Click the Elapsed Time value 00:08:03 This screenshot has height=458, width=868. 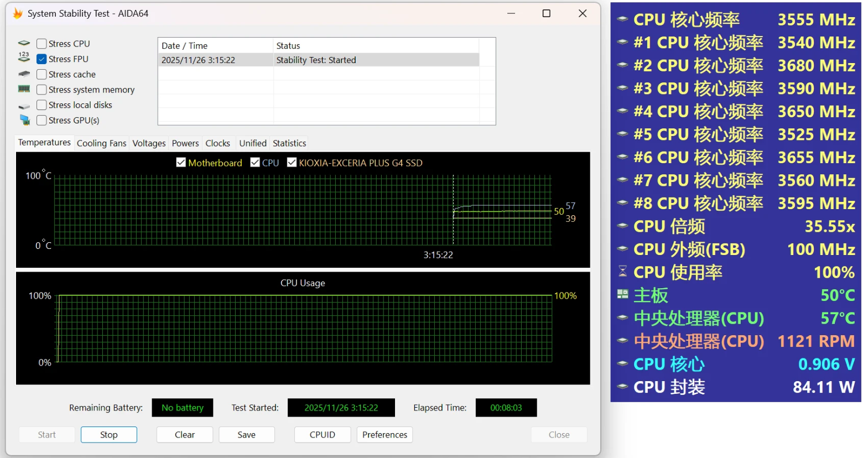506,408
